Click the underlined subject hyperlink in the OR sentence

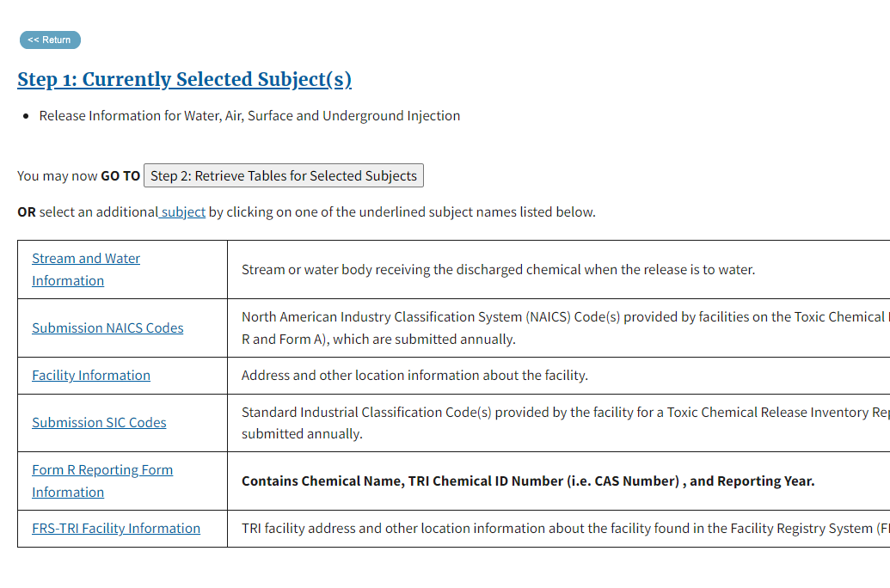181,211
